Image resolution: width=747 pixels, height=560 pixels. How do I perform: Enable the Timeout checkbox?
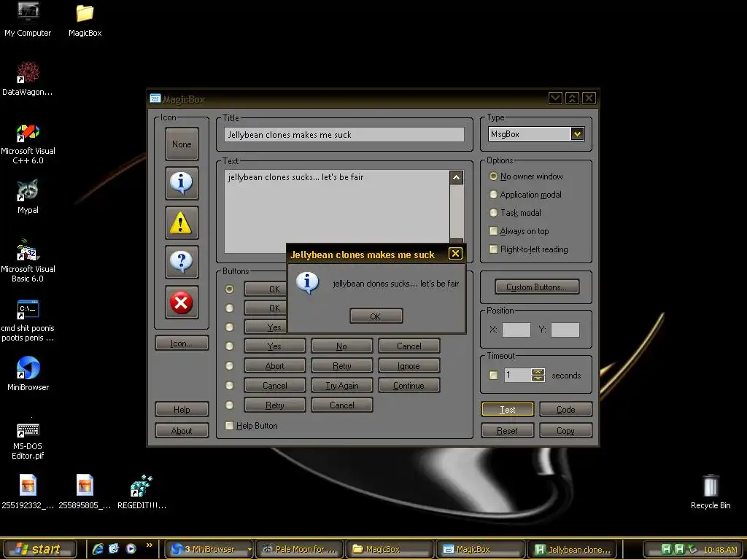pos(494,376)
